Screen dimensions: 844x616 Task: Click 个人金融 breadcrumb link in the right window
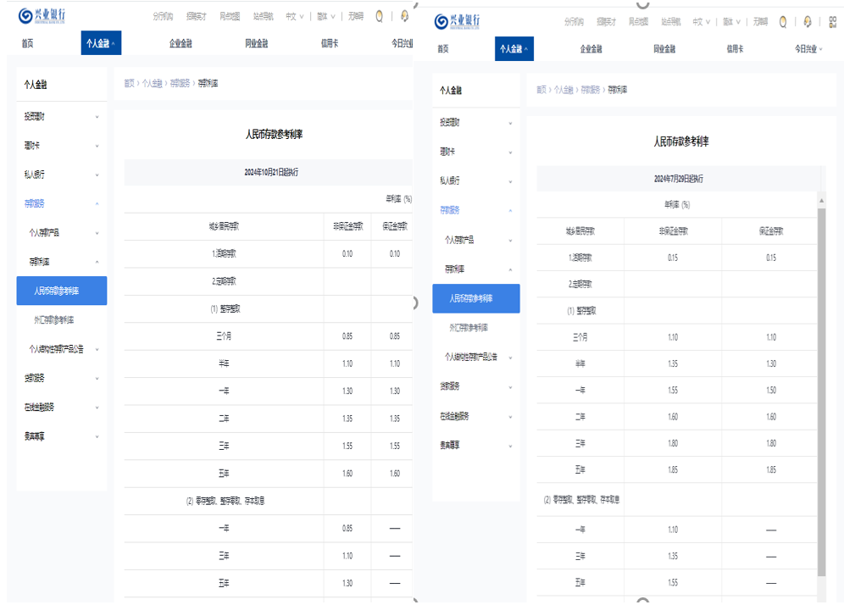(x=564, y=90)
